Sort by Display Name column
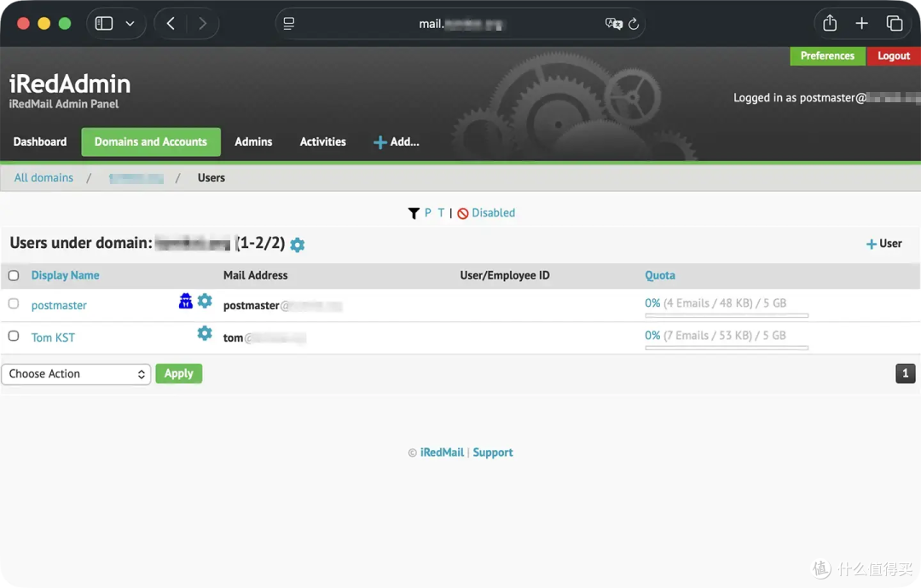This screenshot has height=588, width=921. click(65, 275)
